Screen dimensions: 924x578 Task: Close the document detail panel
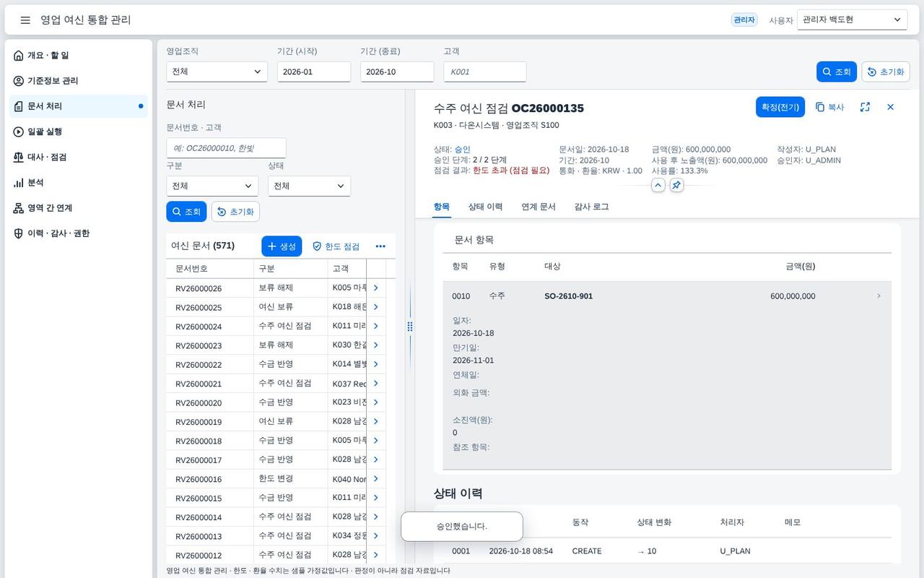[x=890, y=107]
